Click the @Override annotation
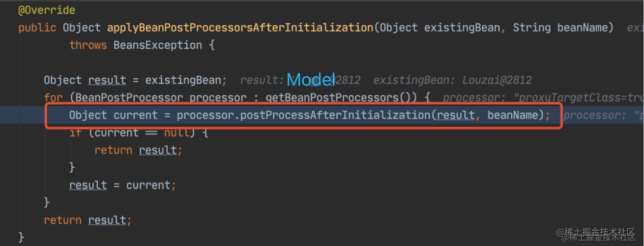 click(x=47, y=10)
